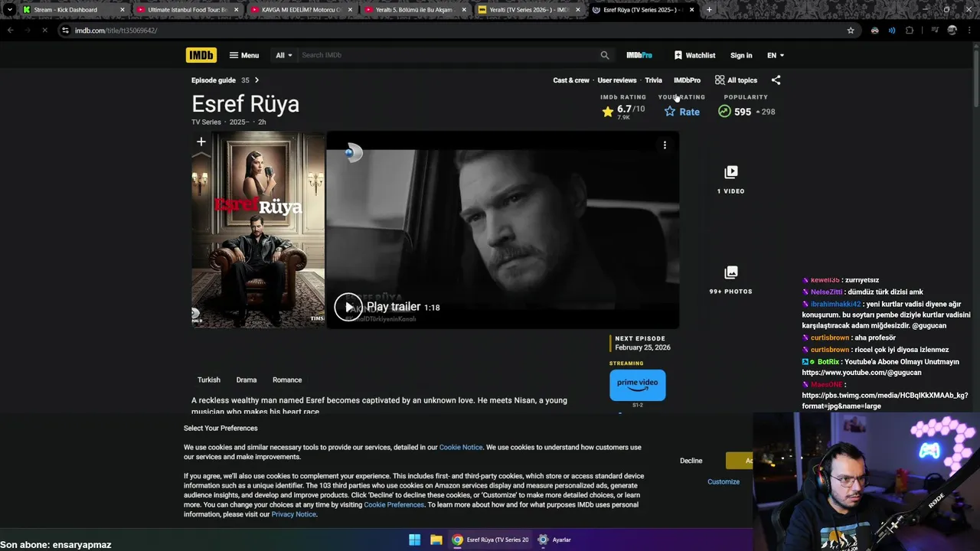The image size is (980, 551).
Task: Select the Romance genre chip
Action: (x=287, y=380)
